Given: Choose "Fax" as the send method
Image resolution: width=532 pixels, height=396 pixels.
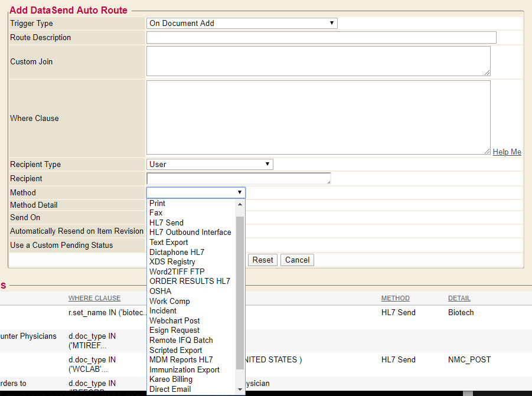Looking at the screenshot, I should 155,212.
